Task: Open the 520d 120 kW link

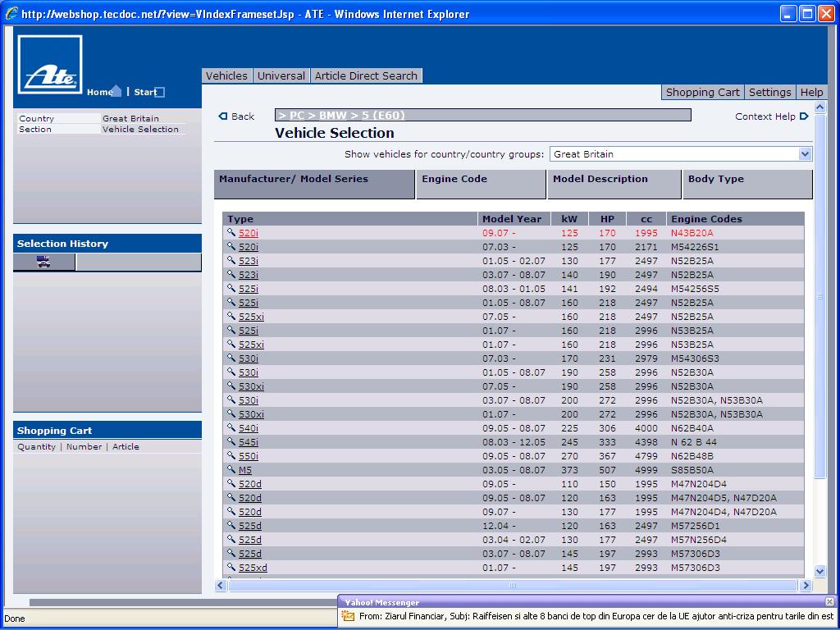Action: click(250, 498)
